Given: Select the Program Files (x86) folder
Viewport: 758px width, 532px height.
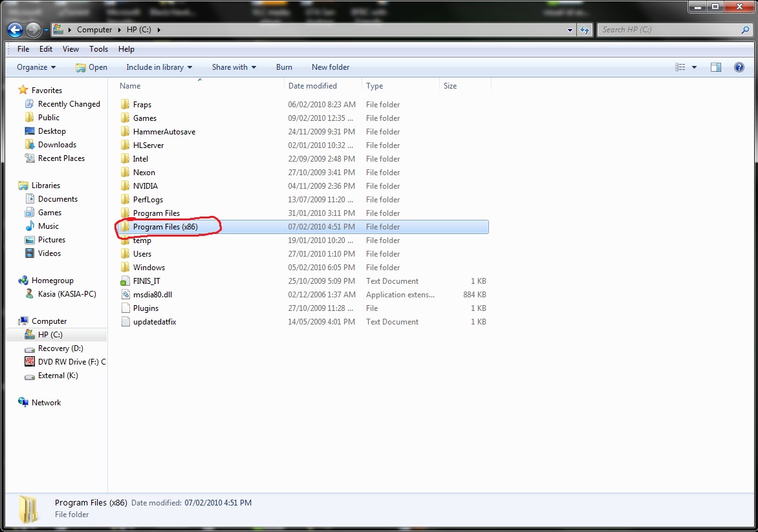Looking at the screenshot, I should coord(303,227).
